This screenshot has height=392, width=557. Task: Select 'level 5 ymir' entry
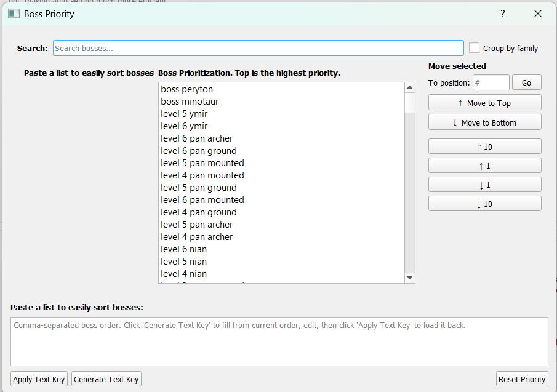pyautogui.click(x=282, y=114)
